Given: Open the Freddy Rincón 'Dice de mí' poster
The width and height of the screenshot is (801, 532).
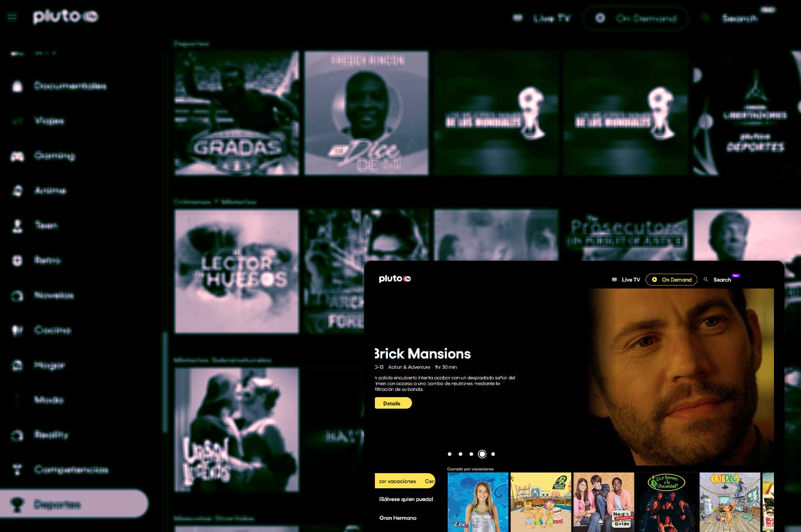Looking at the screenshot, I should (x=366, y=113).
